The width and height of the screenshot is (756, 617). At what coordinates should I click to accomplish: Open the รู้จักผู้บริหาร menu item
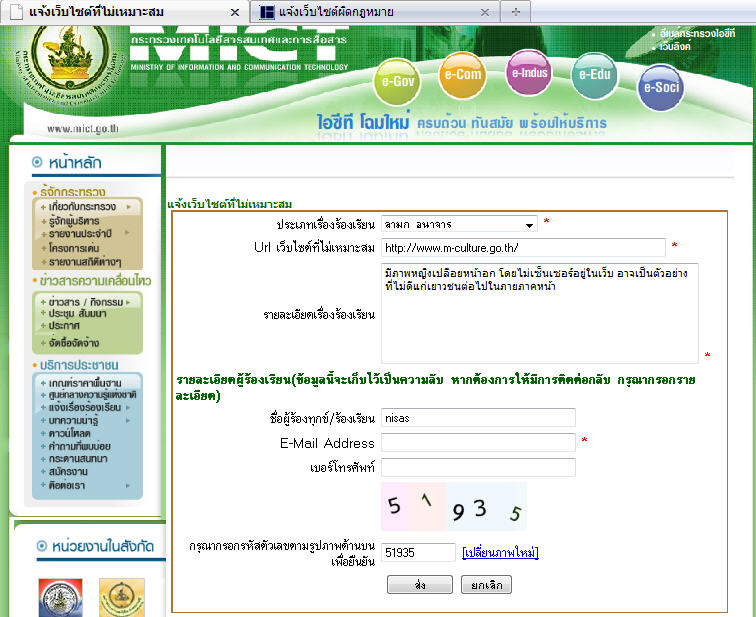point(74,221)
